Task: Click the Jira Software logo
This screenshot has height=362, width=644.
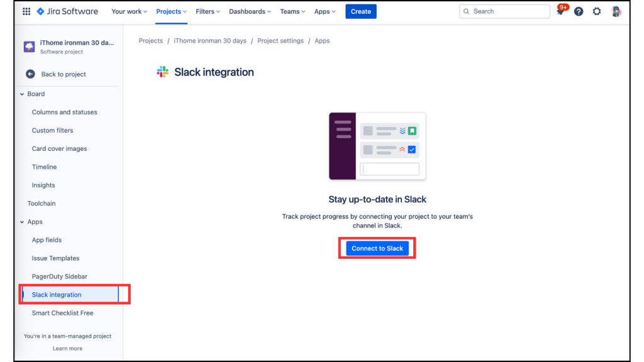Action: click(67, 11)
